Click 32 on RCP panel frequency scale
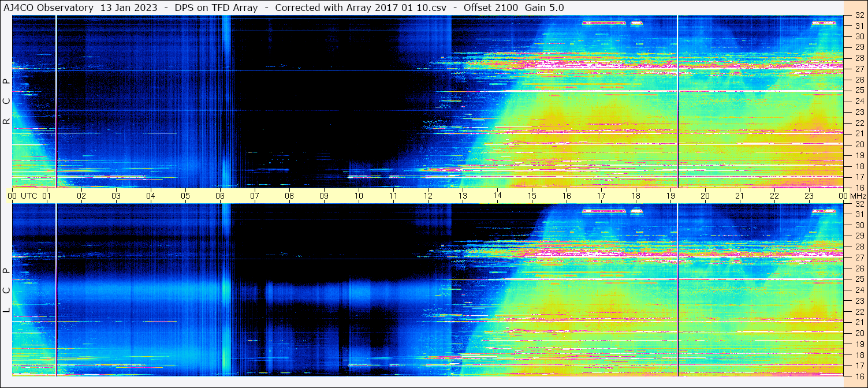The width and height of the screenshot is (868, 388). pyautogui.click(x=859, y=16)
